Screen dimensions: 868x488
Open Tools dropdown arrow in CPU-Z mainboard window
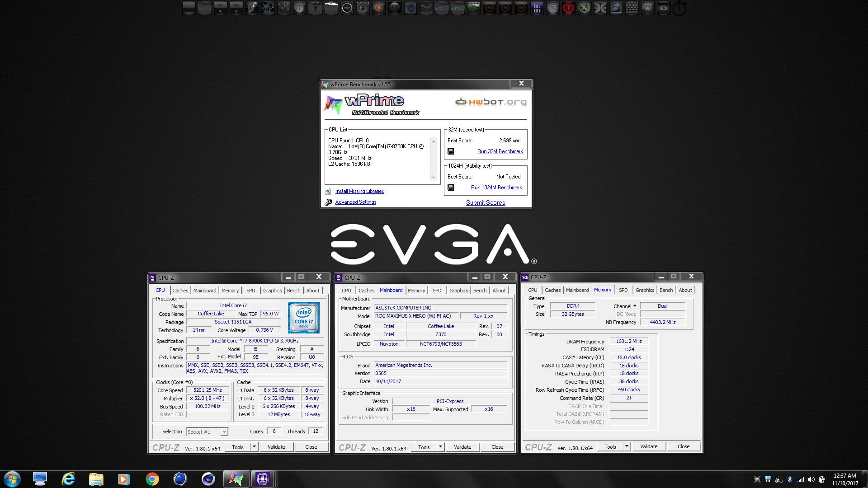coord(440,447)
